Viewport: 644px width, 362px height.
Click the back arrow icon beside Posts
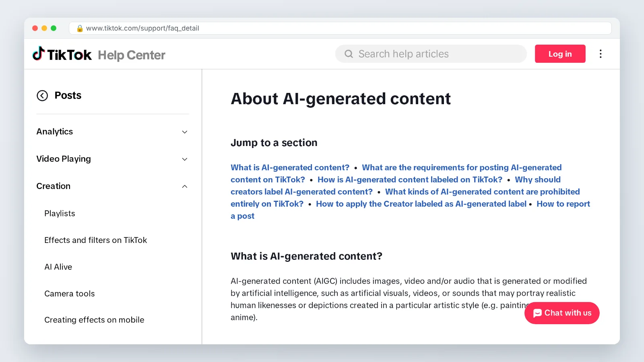42,96
